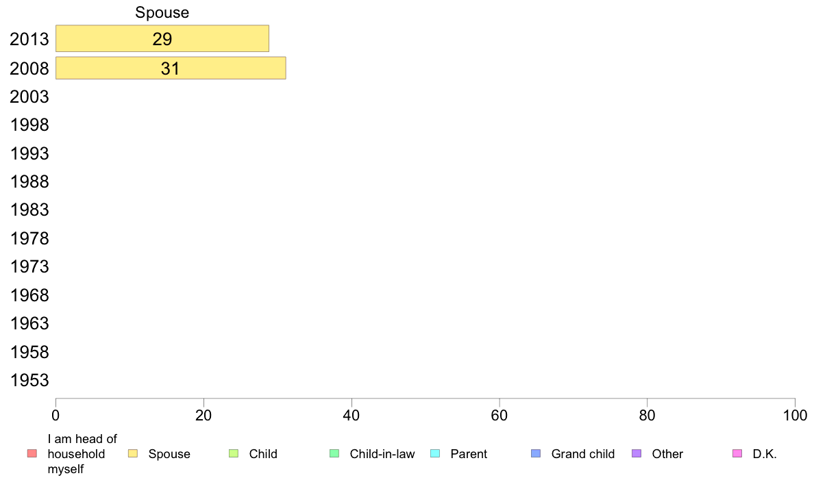Click the 60 tick on the axis
This screenshot has width=814, height=504.
[x=500, y=415]
